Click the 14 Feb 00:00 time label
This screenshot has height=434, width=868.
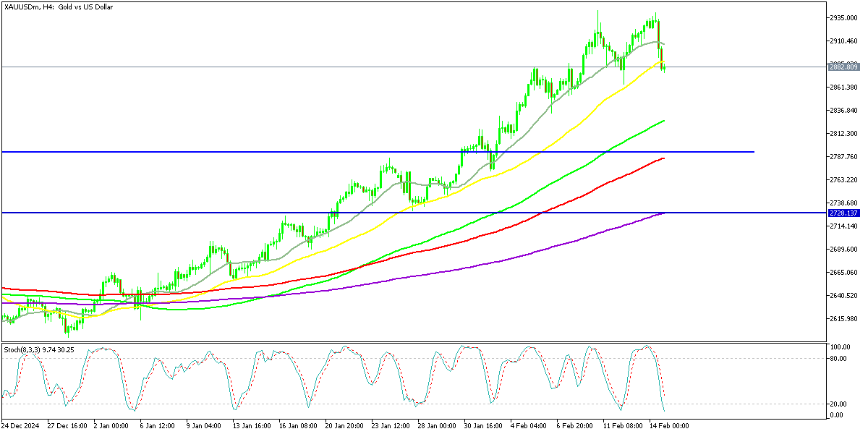click(x=671, y=426)
